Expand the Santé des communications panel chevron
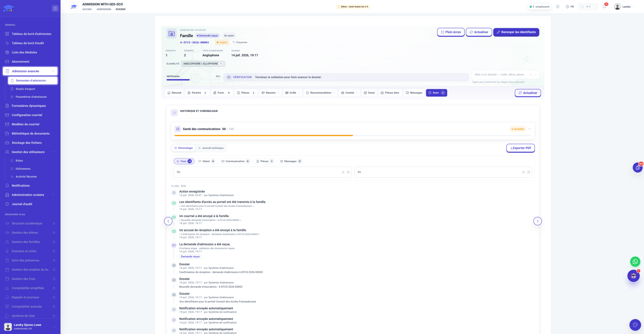Image resolution: width=644 pixels, height=334 pixels. (530, 129)
